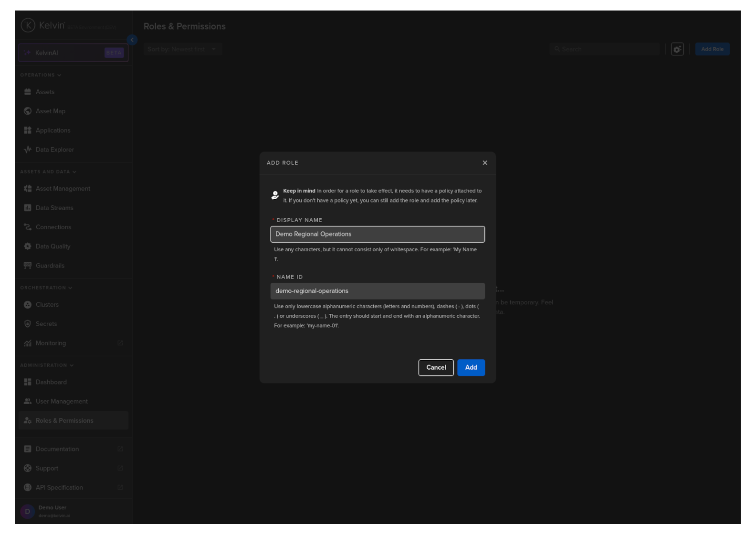
Task: Click the Display Name input field
Action: click(x=377, y=234)
